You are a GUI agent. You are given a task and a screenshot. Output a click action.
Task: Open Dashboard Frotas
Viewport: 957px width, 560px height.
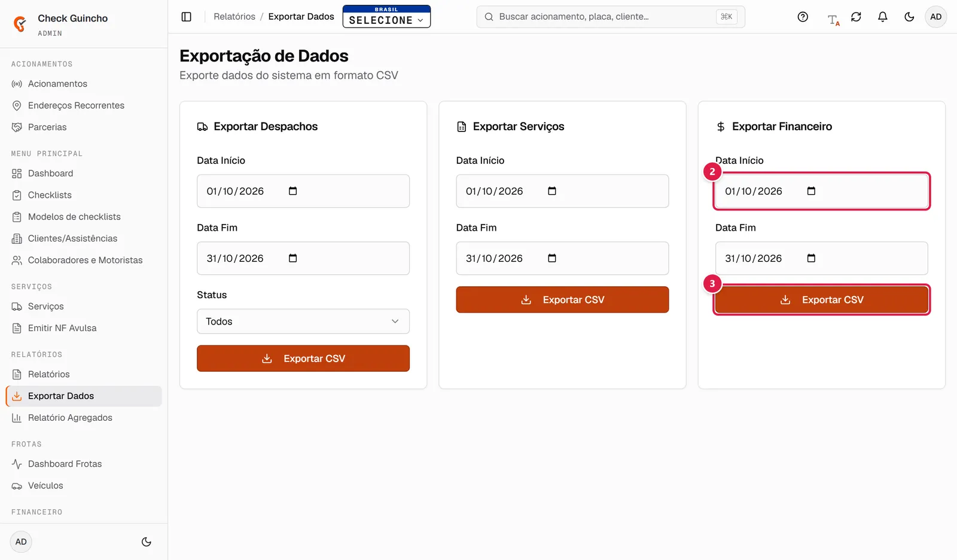point(84,464)
